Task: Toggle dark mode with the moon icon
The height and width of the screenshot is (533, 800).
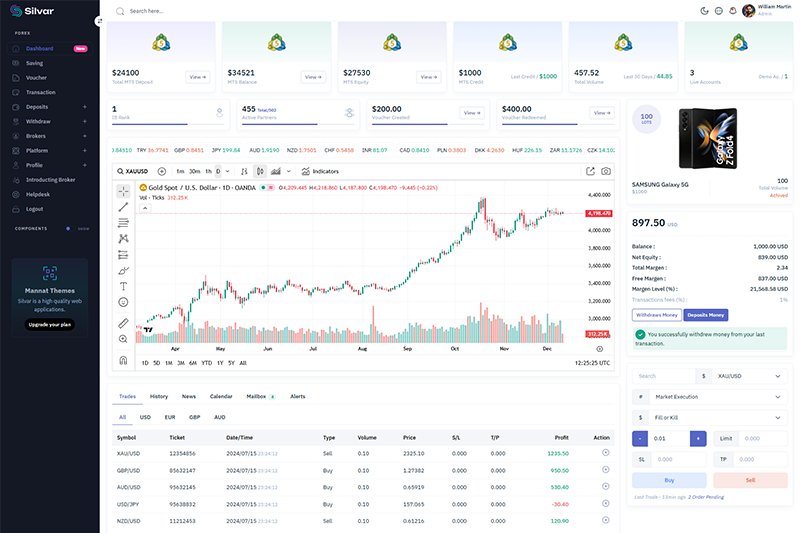Action: tap(705, 11)
